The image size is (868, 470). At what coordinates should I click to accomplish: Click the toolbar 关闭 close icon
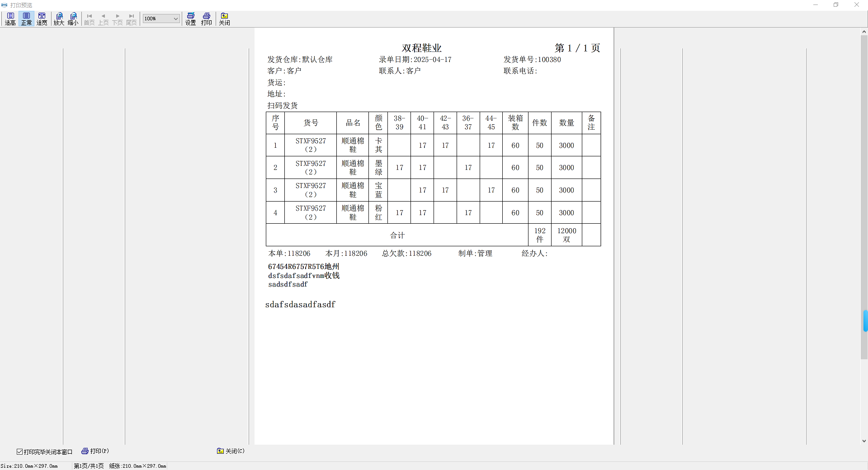coord(225,19)
